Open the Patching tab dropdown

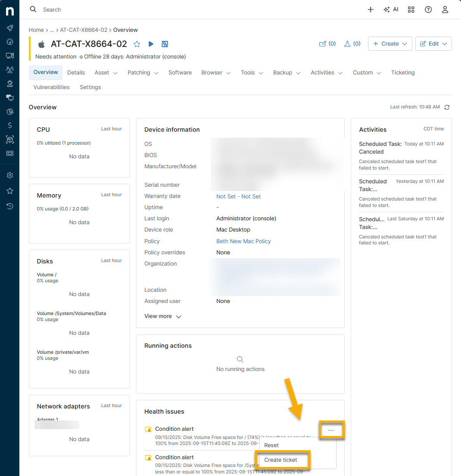[143, 73]
